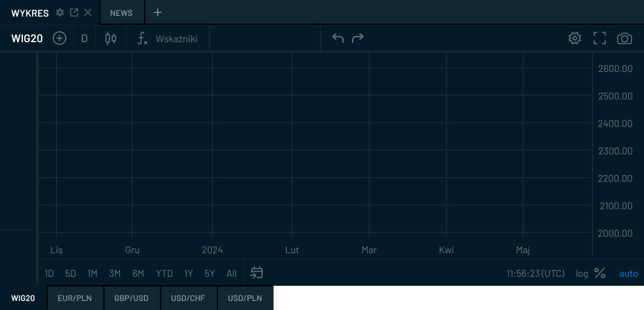Open go-to-date calendar icon
Image resolution: width=644 pixels, height=310 pixels.
257,273
